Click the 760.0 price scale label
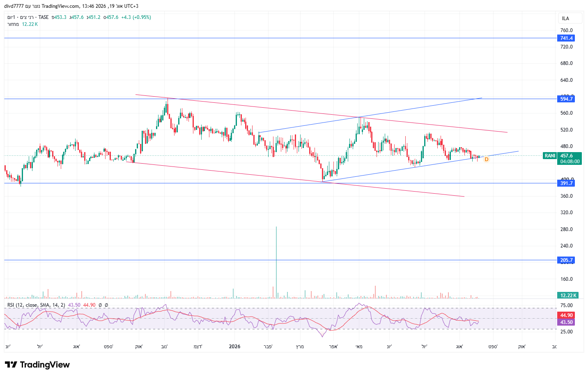The width and height of the screenshot is (588, 377). (x=567, y=30)
